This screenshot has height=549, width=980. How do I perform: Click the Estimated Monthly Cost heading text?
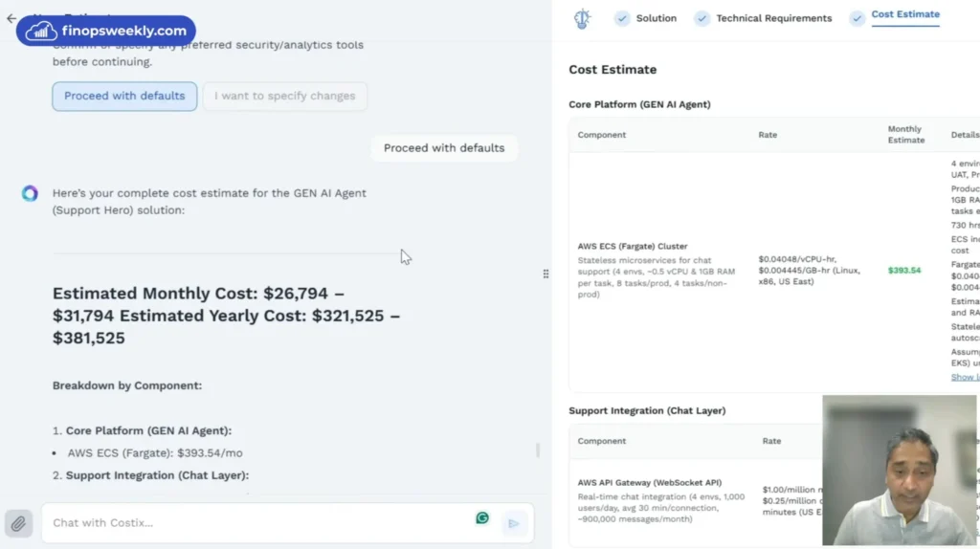point(226,316)
